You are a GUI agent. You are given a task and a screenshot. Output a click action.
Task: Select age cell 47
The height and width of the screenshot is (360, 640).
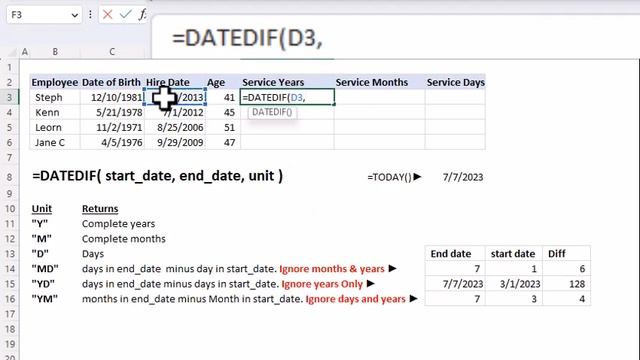pos(223,142)
